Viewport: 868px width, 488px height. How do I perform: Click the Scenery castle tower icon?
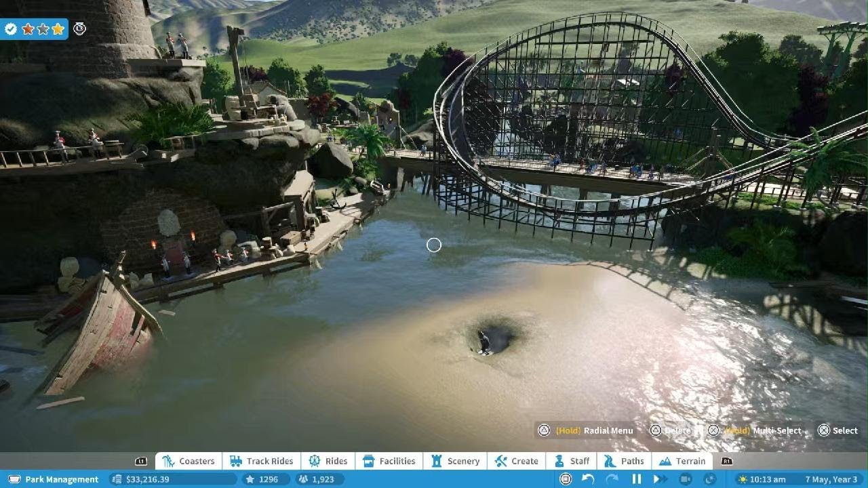click(x=436, y=461)
